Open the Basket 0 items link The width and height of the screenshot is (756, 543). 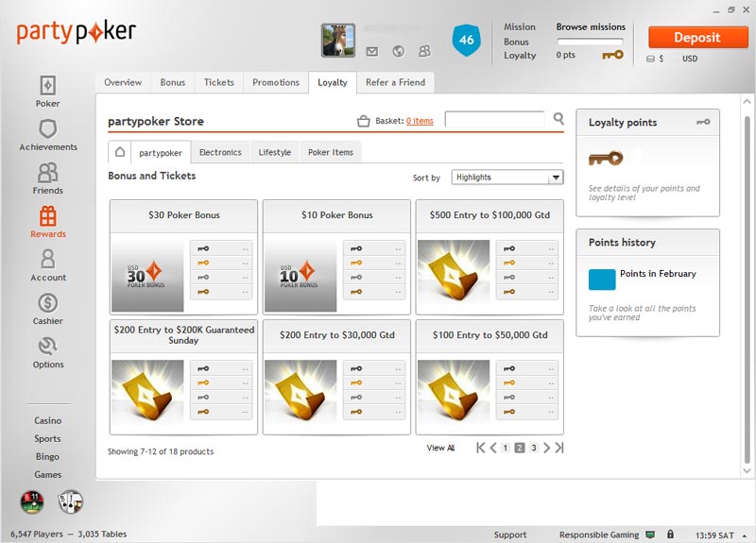420,121
